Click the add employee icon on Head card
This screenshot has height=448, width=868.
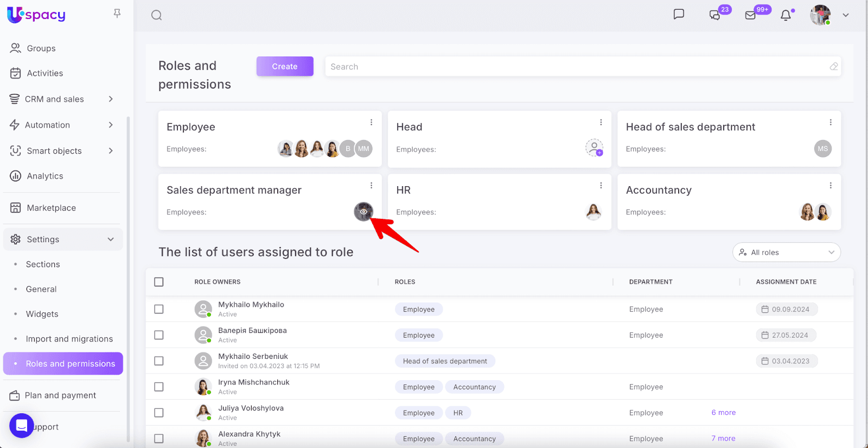(594, 148)
